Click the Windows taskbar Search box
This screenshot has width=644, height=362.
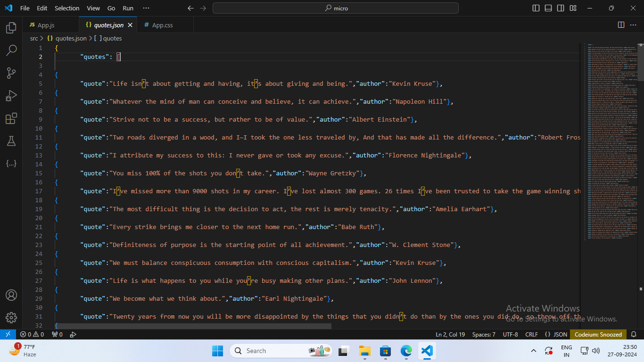[x=281, y=351]
